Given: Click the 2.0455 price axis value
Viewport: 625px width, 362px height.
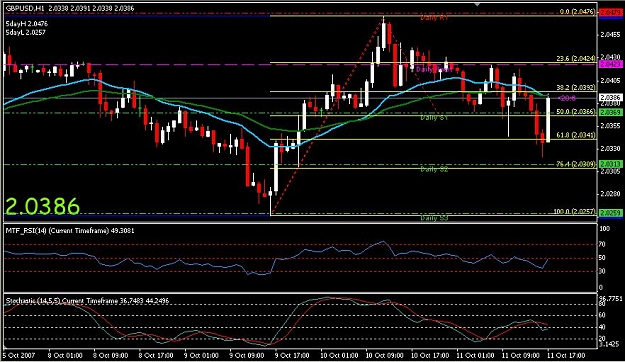Looking at the screenshot, I should click(611, 35).
